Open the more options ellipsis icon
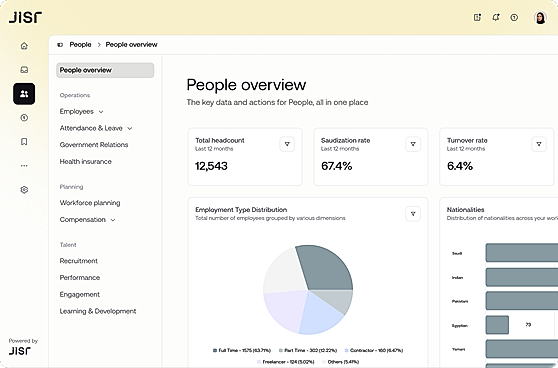The height and width of the screenshot is (368, 558). (x=24, y=166)
